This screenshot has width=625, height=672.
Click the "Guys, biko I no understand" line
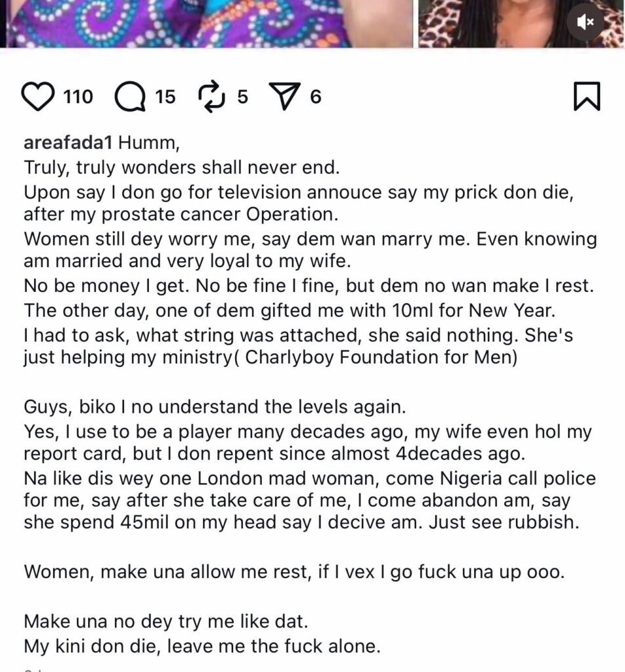point(215,406)
